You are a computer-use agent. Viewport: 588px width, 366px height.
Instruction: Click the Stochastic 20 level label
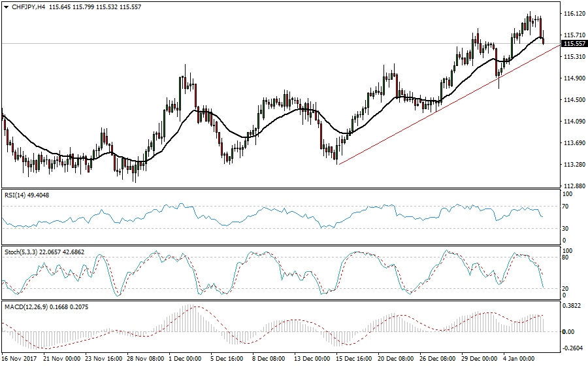coord(566,288)
